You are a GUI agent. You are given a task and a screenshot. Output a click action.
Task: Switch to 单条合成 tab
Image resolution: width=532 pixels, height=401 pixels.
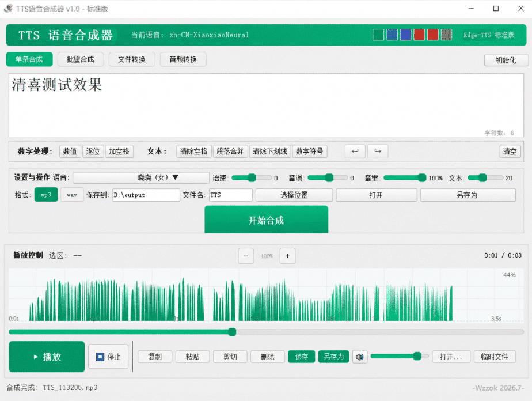tap(29, 59)
